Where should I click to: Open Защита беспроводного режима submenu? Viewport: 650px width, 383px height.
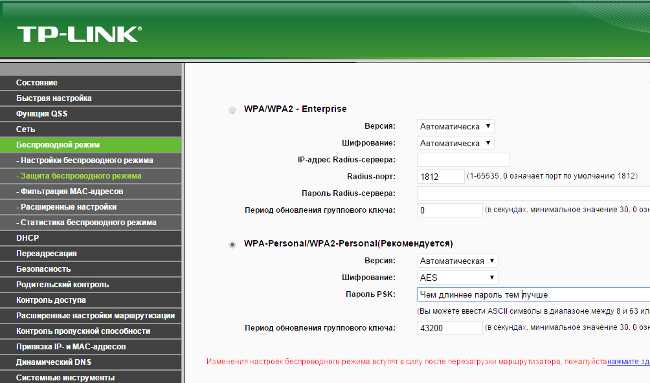90,176
